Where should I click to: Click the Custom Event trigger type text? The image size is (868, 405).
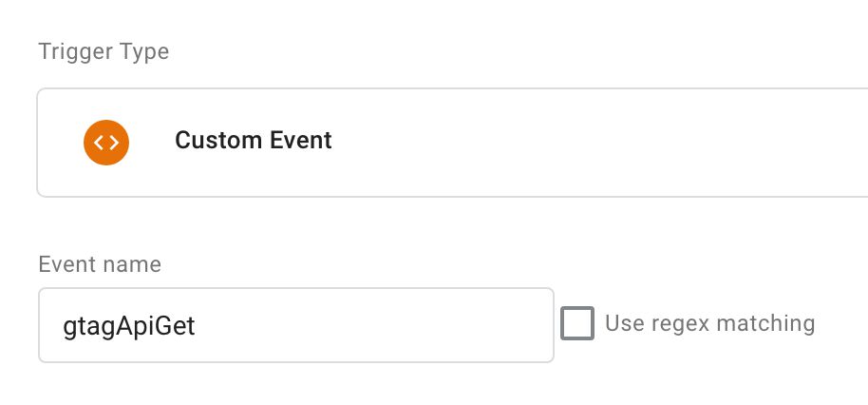pyautogui.click(x=254, y=140)
